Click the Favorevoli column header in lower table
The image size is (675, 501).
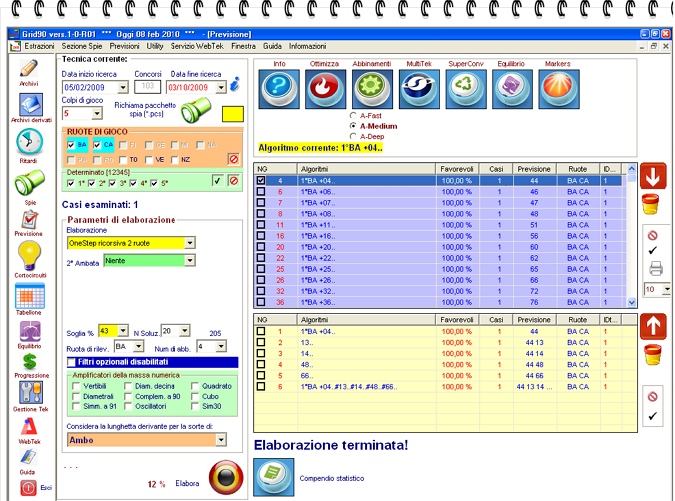[x=457, y=320]
